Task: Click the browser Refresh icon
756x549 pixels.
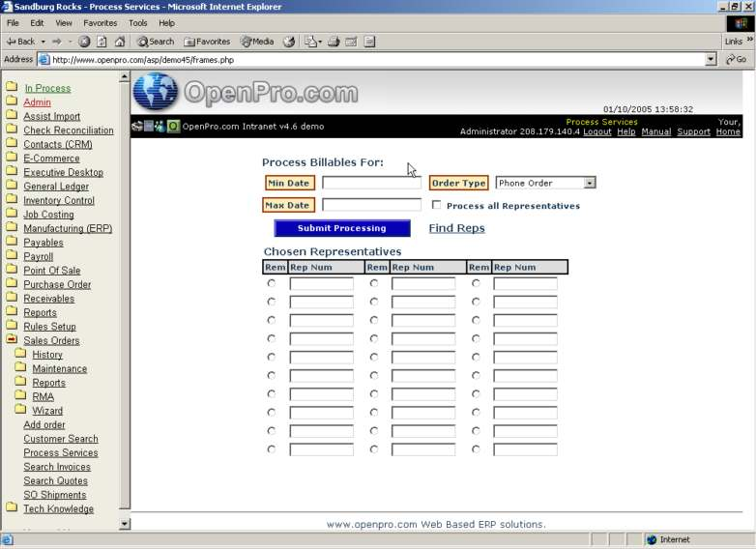Action: point(102,42)
